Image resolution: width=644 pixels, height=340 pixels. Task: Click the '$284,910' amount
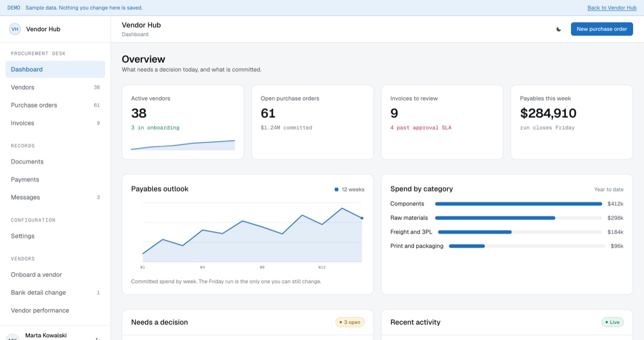548,113
